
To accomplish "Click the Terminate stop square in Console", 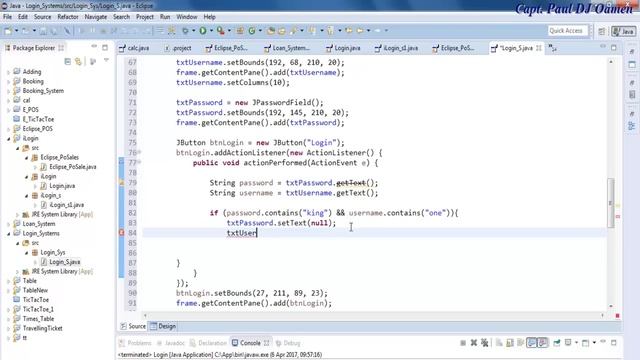I will point(463,343).
